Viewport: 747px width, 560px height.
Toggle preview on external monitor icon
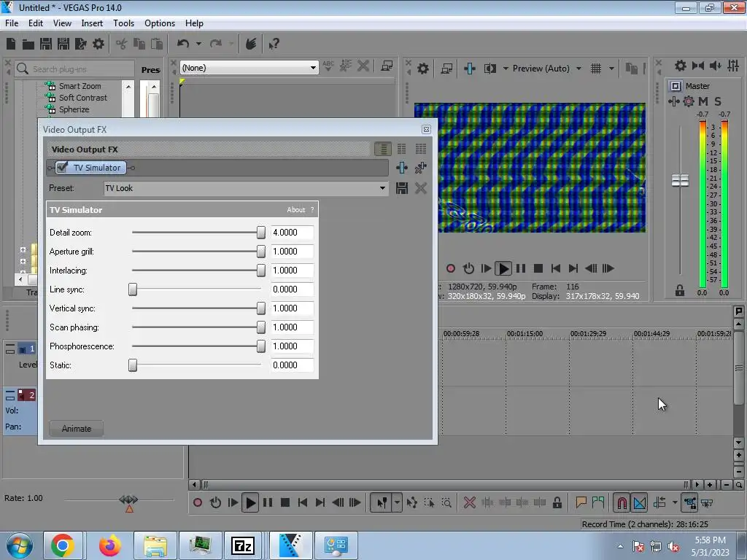[x=446, y=69]
